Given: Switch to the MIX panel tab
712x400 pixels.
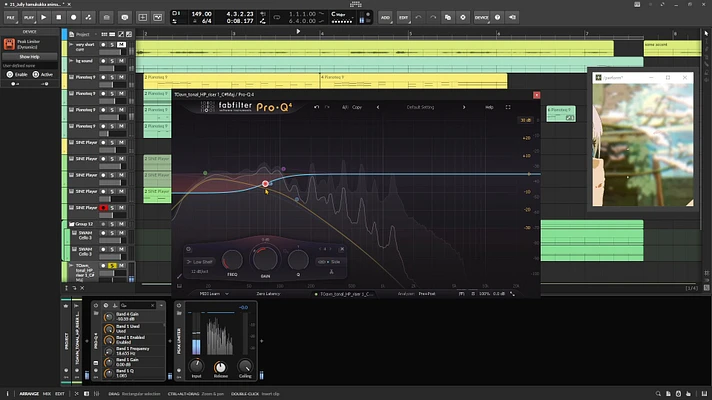Looking at the screenshot, I should point(47,394).
